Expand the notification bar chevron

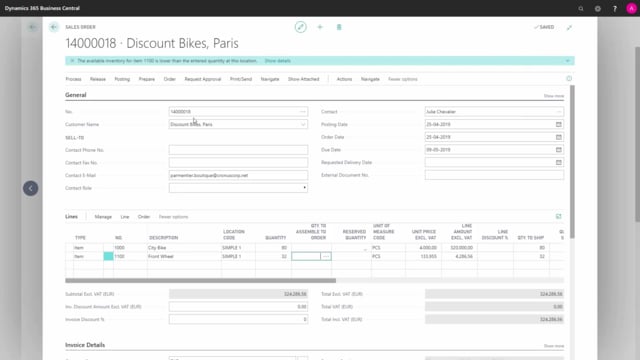click(567, 61)
